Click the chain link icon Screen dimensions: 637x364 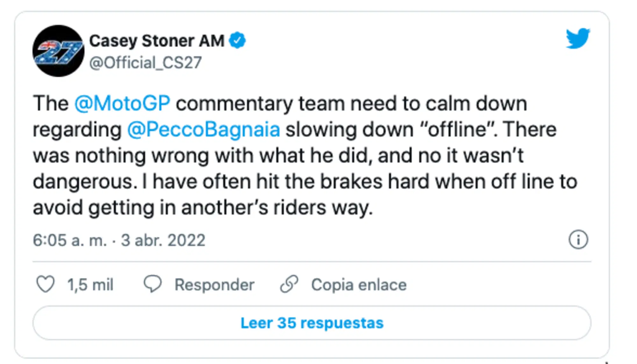(289, 284)
